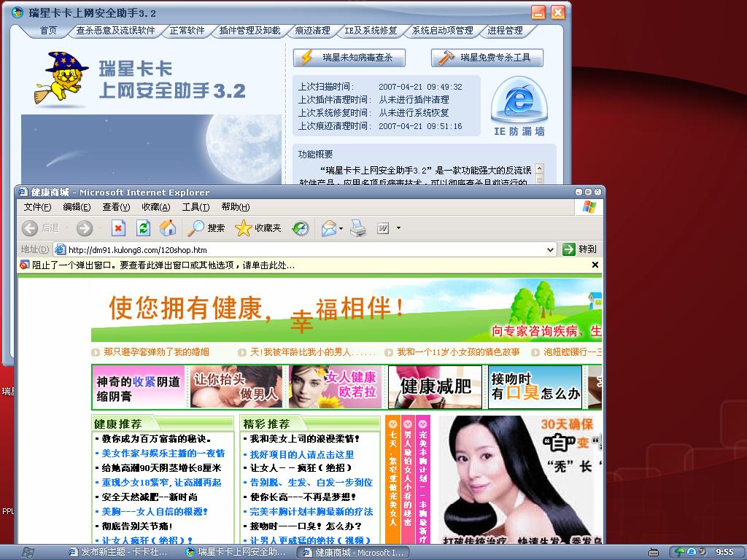747x560 pixels.
Task: Switch to 查杀恶意及流氓软件 tab
Action: coord(116,31)
